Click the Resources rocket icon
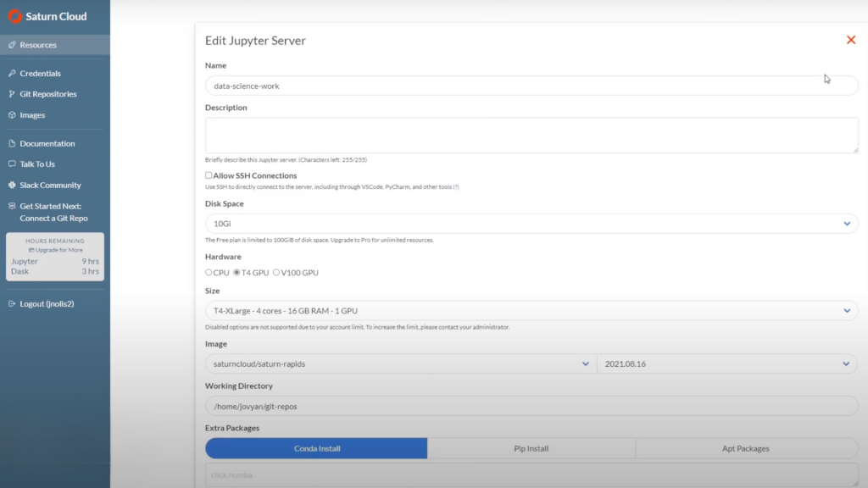 pos(12,45)
